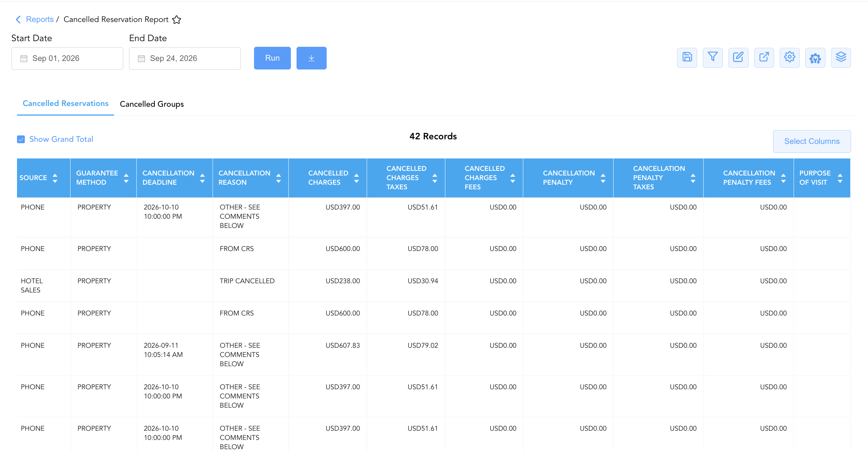Click the back chevron beside Reports
The height and width of the screenshot is (458, 868).
click(18, 19)
